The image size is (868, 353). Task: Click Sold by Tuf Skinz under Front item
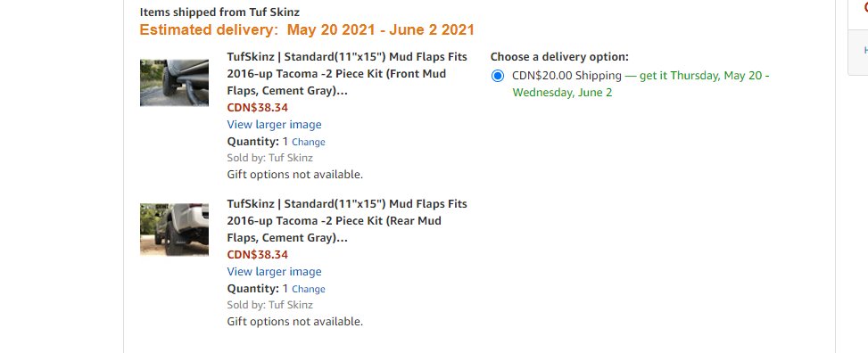coord(269,158)
